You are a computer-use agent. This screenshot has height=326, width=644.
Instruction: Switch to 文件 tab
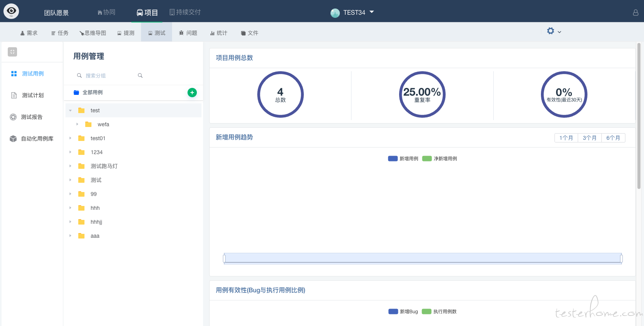click(x=250, y=33)
